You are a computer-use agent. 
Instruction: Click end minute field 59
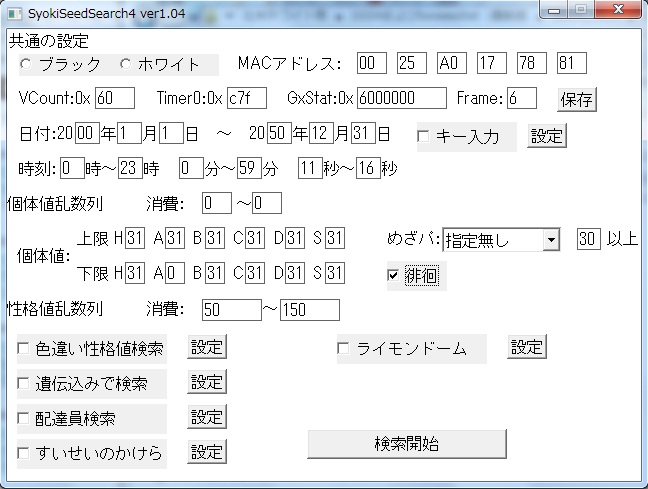tap(249, 168)
